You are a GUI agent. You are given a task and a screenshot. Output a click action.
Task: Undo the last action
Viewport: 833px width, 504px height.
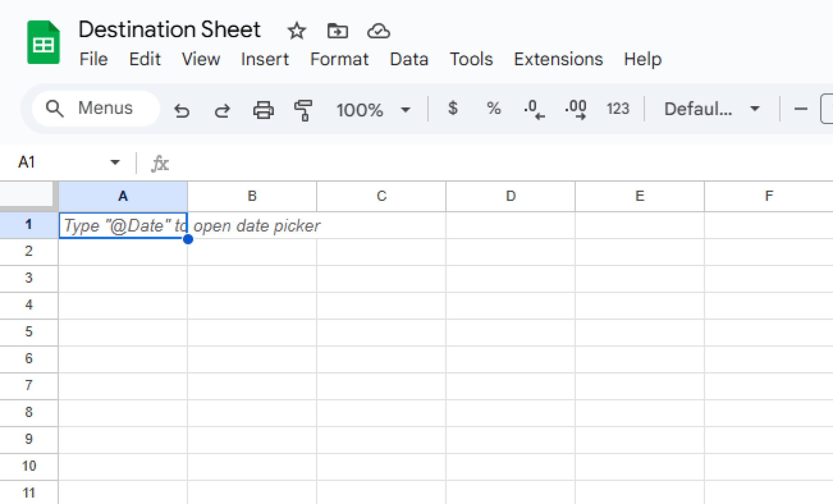[x=182, y=109]
